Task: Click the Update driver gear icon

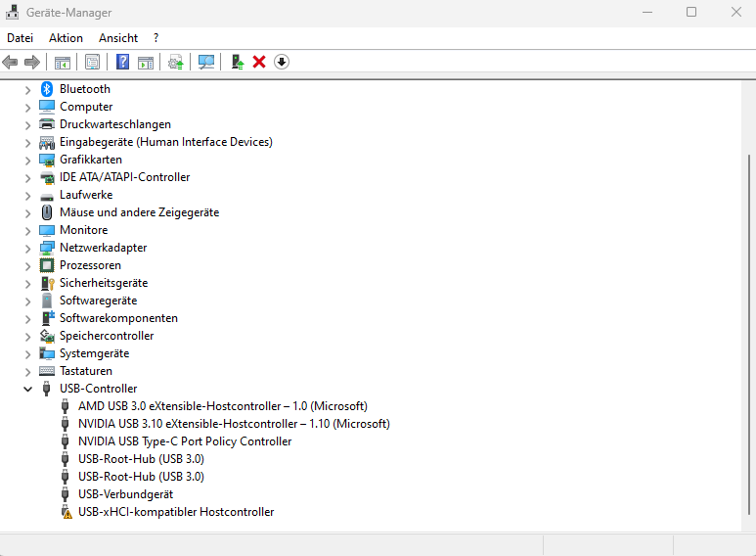Action: (175, 63)
